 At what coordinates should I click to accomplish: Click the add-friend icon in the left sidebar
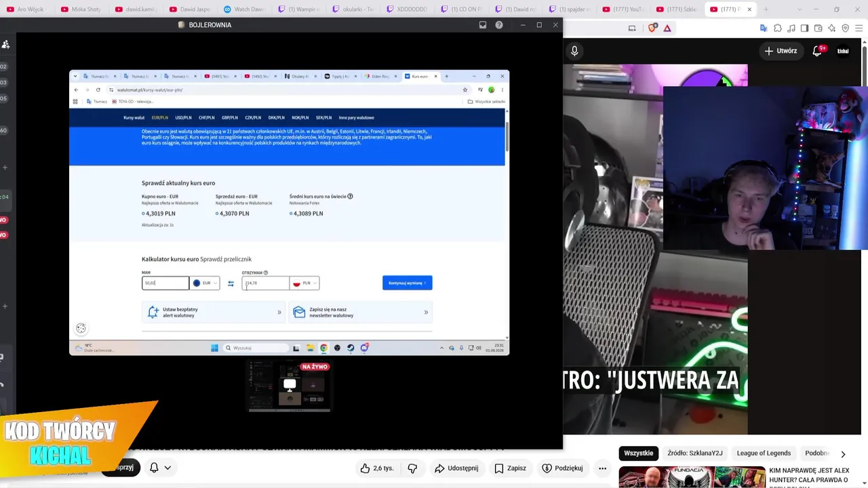tap(5, 45)
